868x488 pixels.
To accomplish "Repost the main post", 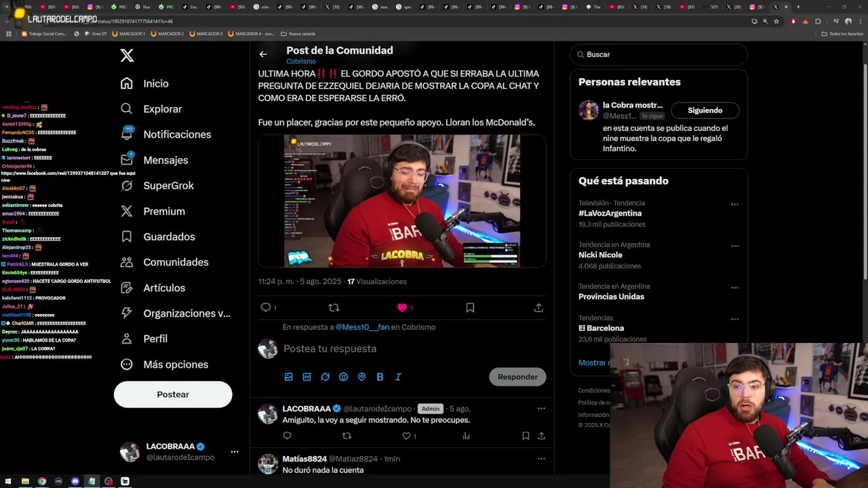I will point(334,308).
